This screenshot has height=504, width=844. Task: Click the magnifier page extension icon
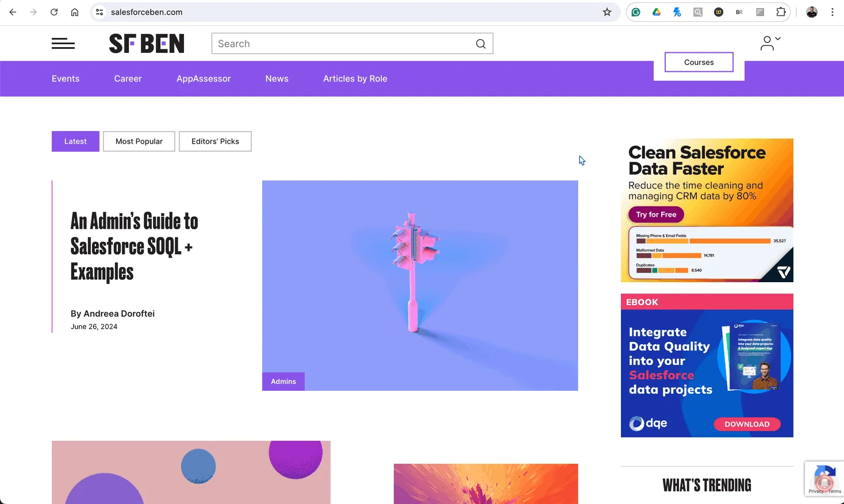click(698, 12)
